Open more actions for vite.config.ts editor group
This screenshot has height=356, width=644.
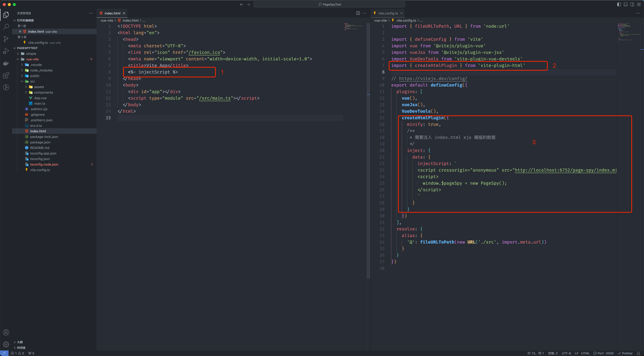click(638, 13)
